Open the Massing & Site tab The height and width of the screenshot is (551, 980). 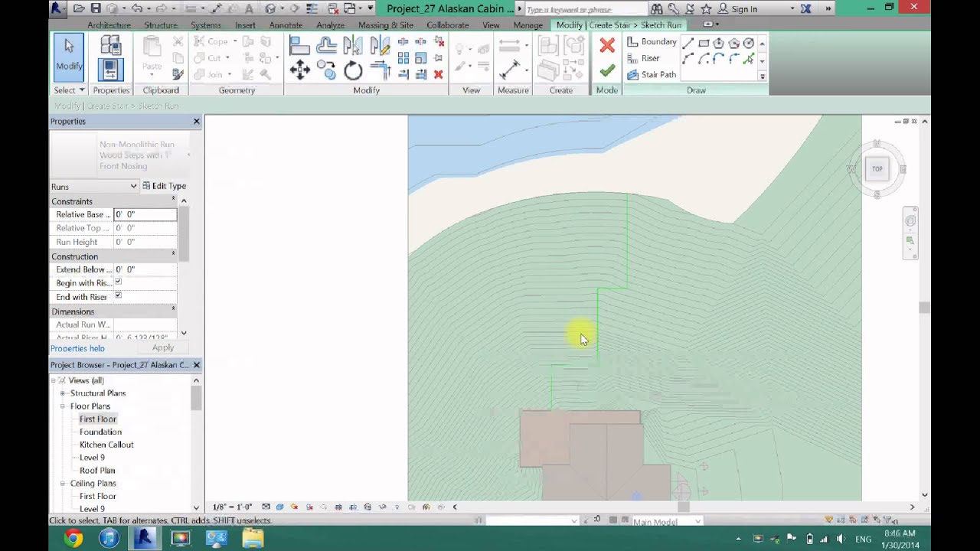(386, 25)
